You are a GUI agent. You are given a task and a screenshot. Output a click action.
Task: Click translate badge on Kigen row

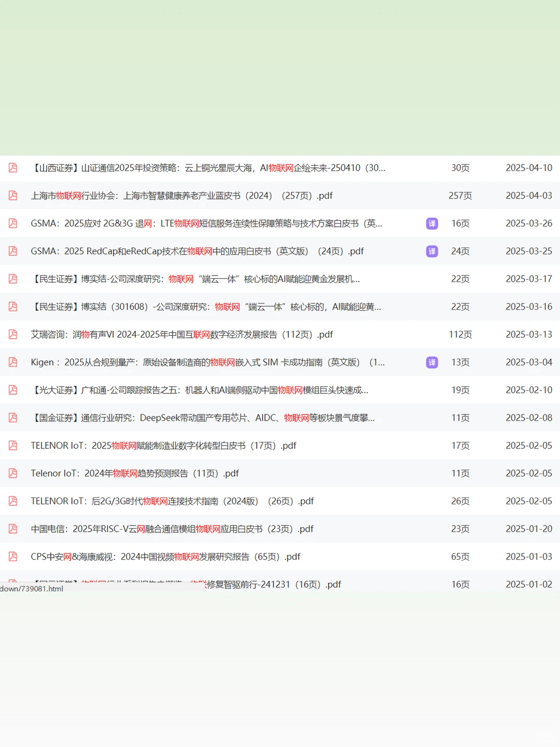(432, 362)
